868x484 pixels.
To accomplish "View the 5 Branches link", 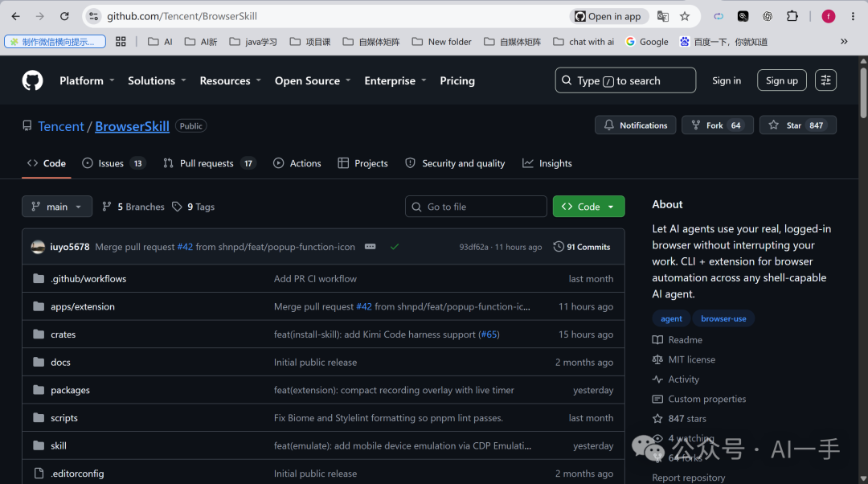I will (x=133, y=207).
